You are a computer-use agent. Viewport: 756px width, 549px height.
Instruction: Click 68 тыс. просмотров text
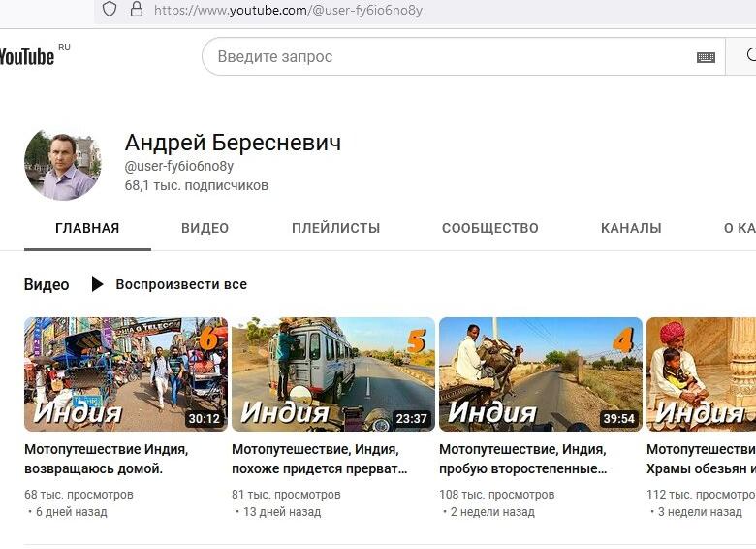coord(79,495)
